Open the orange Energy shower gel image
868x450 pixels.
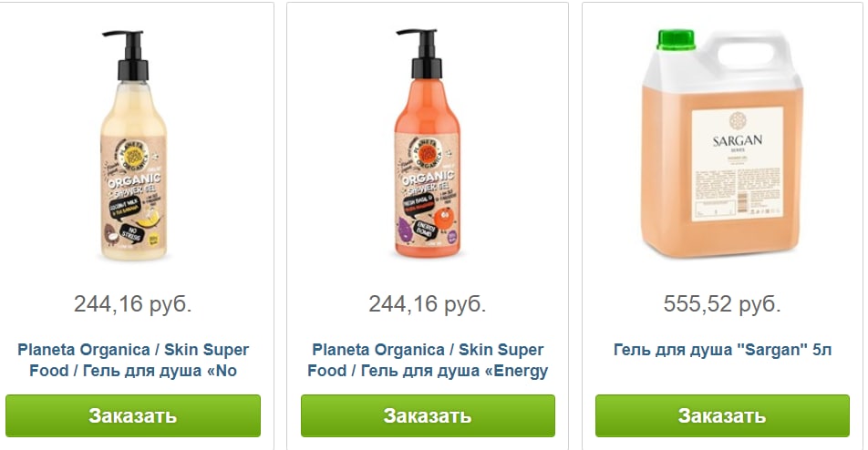click(427, 144)
